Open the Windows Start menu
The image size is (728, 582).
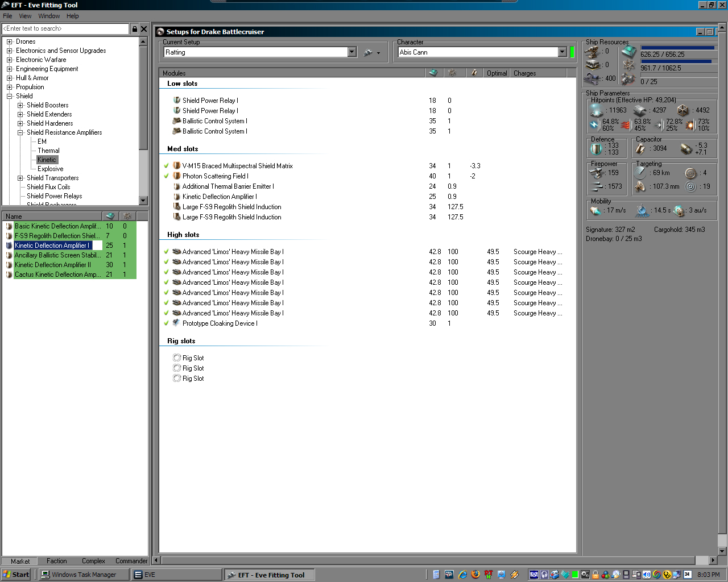16,575
